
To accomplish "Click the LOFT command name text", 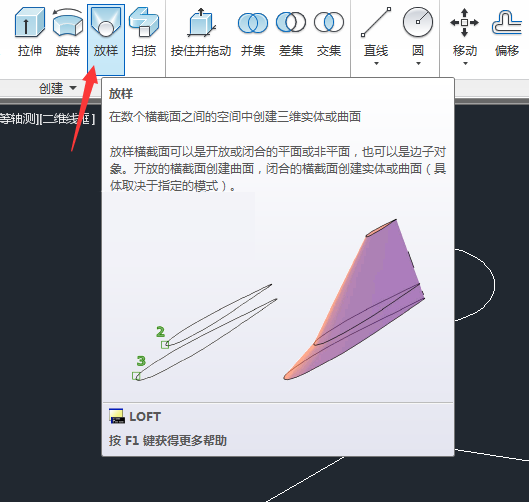I will tap(145, 417).
